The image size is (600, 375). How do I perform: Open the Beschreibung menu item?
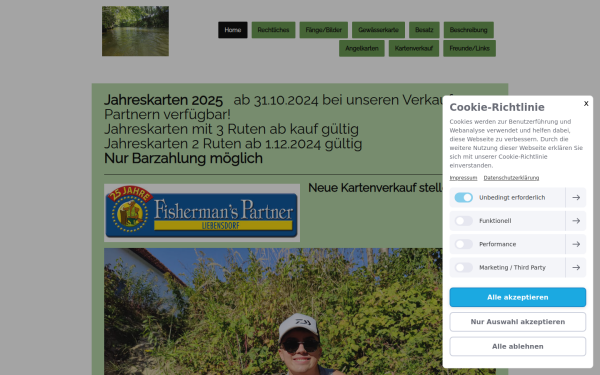coord(468,30)
